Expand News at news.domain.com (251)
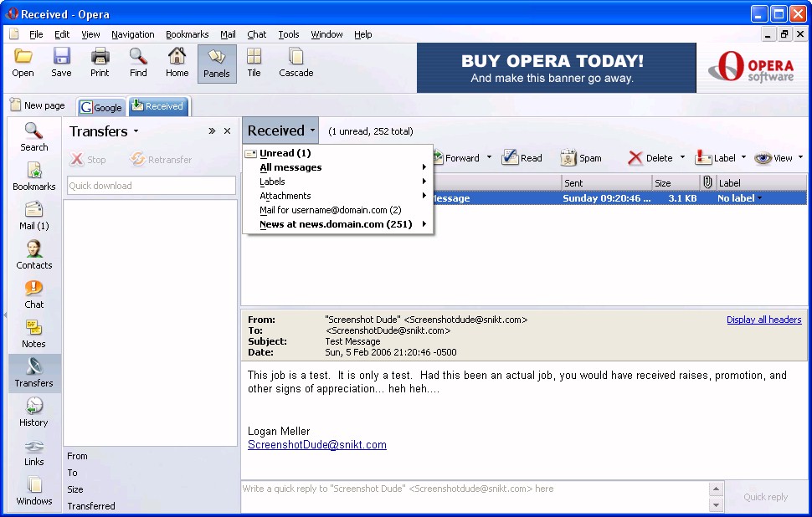Image resolution: width=812 pixels, height=517 pixels. click(x=337, y=224)
